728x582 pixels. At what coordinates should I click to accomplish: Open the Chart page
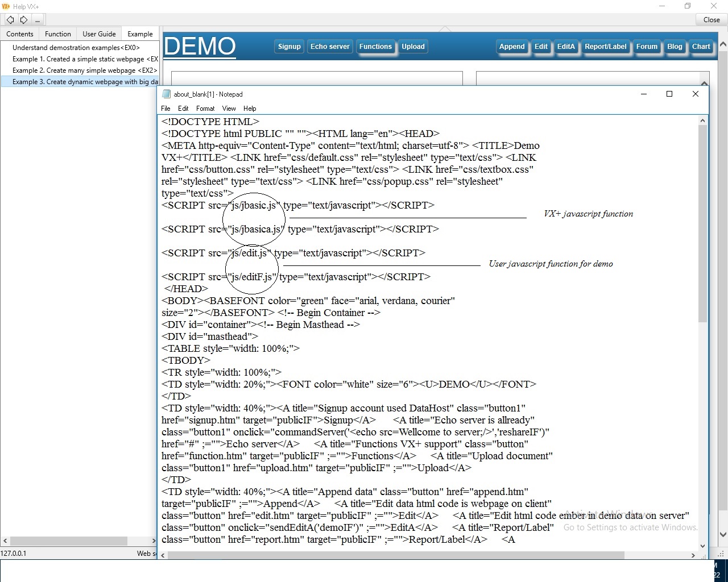(701, 47)
